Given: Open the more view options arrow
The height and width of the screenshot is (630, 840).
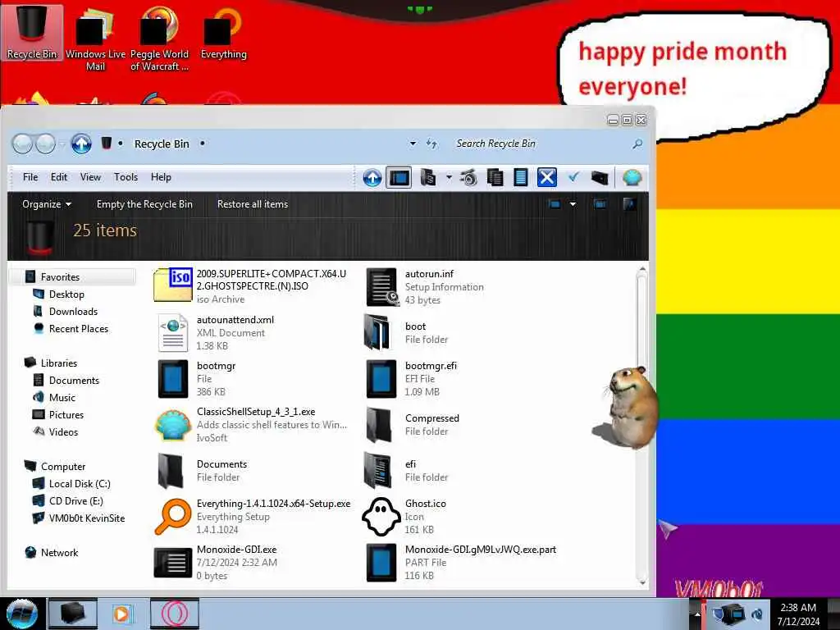Looking at the screenshot, I should click(573, 204).
